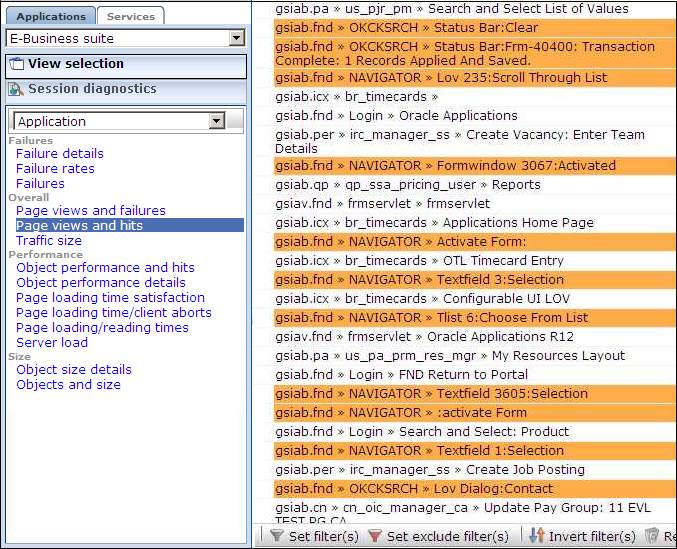Open Object performance and hits view
The image size is (677, 549).
click(x=105, y=267)
